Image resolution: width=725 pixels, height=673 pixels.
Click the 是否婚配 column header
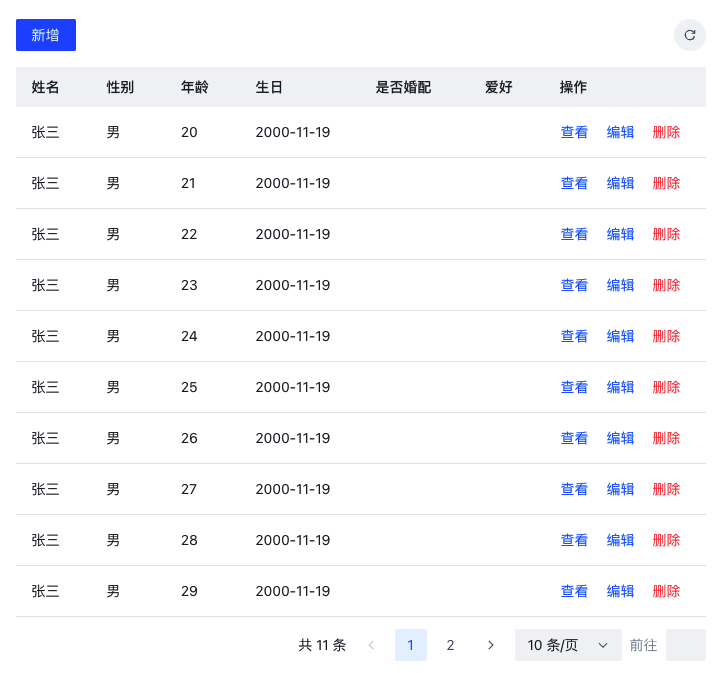tap(403, 87)
